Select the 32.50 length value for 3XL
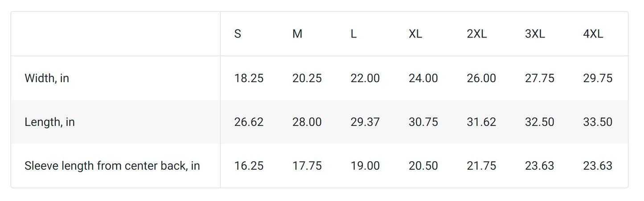This screenshot has height=201, width=644. click(x=539, y=122)
